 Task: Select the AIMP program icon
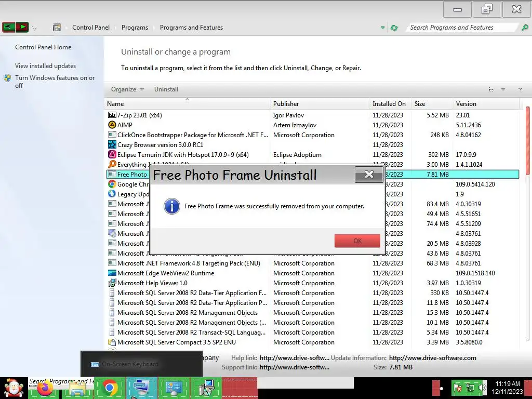(112, 125)
